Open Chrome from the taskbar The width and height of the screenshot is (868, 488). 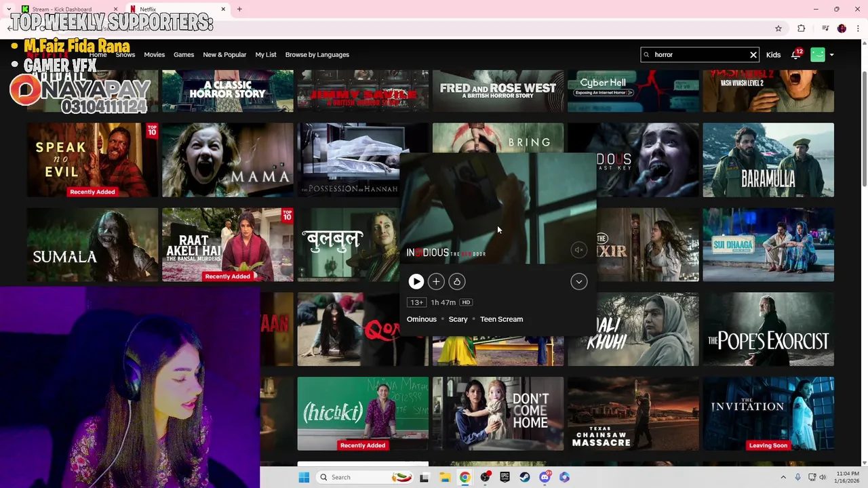click(465, 477)
